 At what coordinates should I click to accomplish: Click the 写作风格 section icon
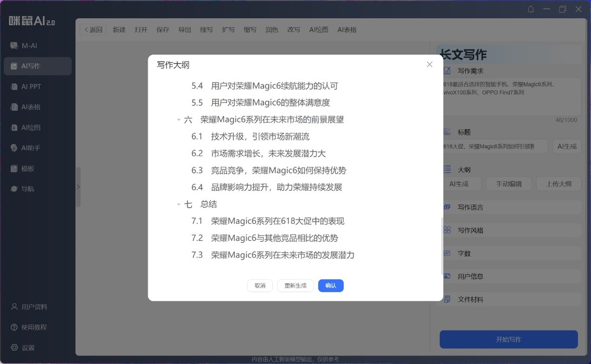(x=447, y=230)
